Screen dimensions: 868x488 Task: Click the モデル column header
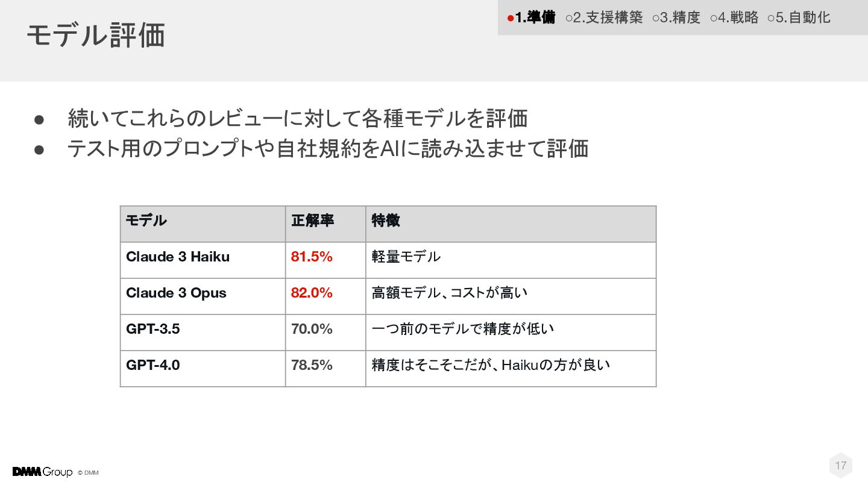[x=146, y=221]
